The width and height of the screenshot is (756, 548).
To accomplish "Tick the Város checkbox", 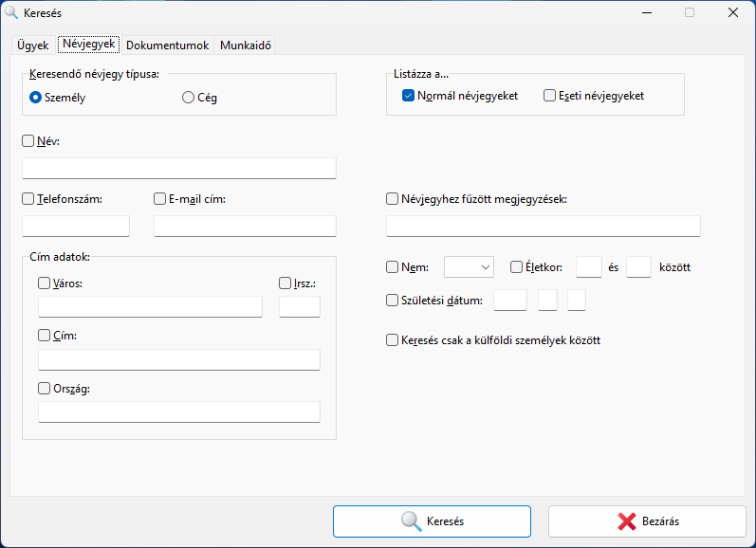I will (44, 283).
